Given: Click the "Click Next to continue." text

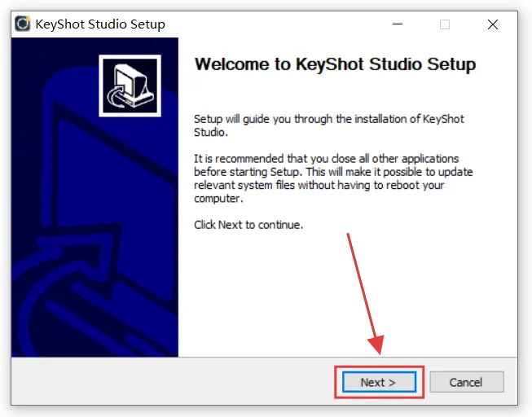Looking at the screenshot, I should [x=248, y=224].
